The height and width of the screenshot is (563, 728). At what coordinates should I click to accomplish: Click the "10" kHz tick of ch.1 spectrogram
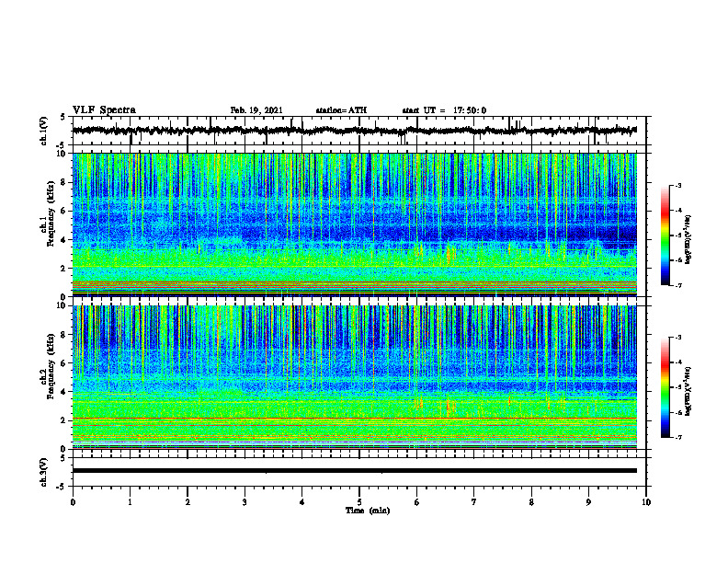coord(63,154)
